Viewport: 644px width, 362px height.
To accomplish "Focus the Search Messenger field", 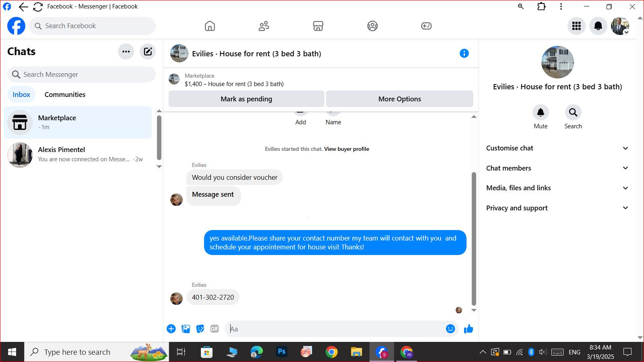I will click(x=81, y=74).
